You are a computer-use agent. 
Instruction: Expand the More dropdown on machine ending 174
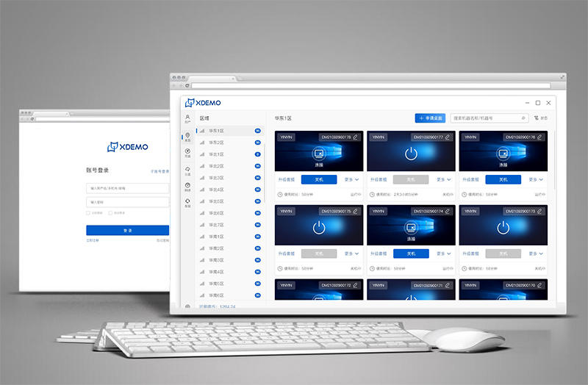point(444,253)
